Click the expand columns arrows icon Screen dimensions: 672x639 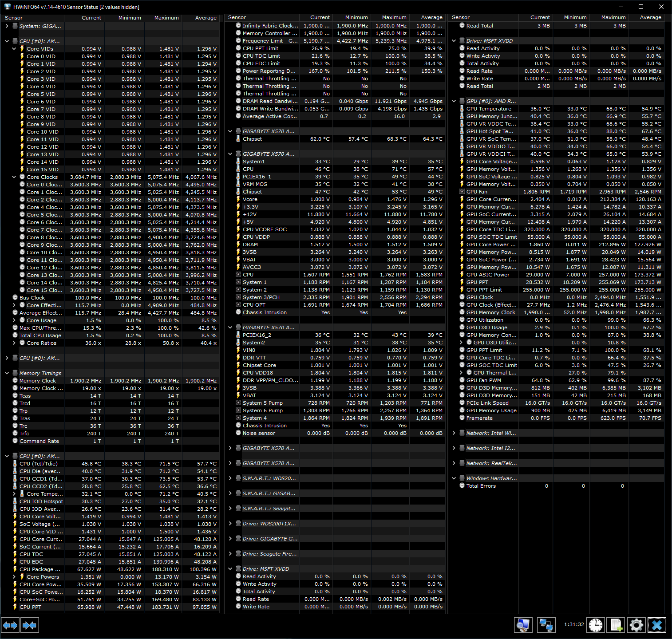10,625
